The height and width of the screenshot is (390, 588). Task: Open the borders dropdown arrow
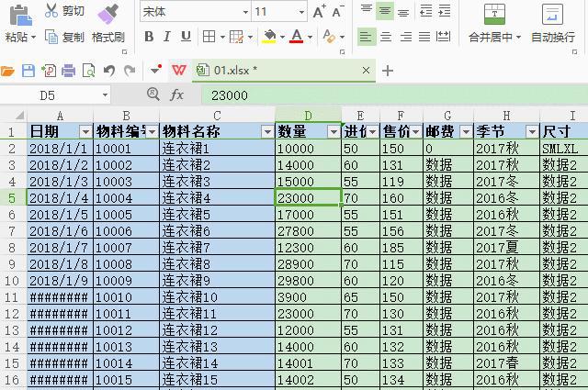point(222,37)
